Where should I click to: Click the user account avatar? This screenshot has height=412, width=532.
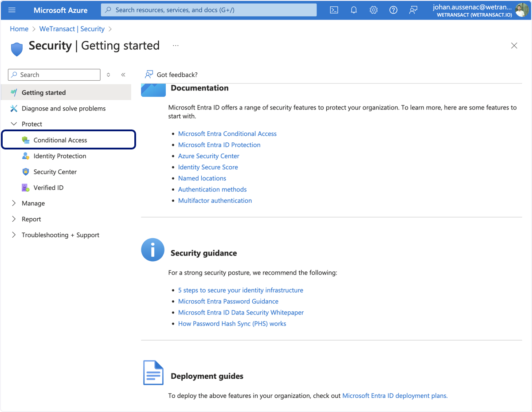coord(522,10)
